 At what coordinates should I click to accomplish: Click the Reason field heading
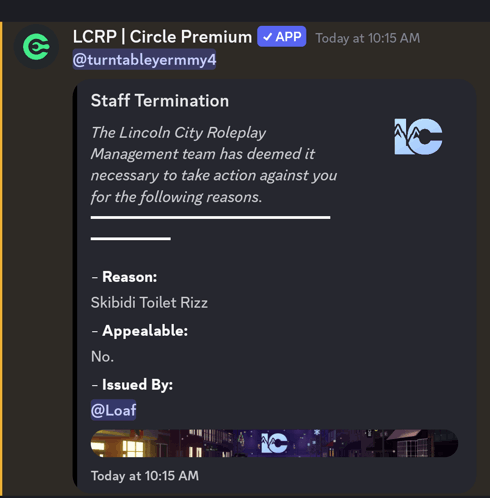pos(129,277)
